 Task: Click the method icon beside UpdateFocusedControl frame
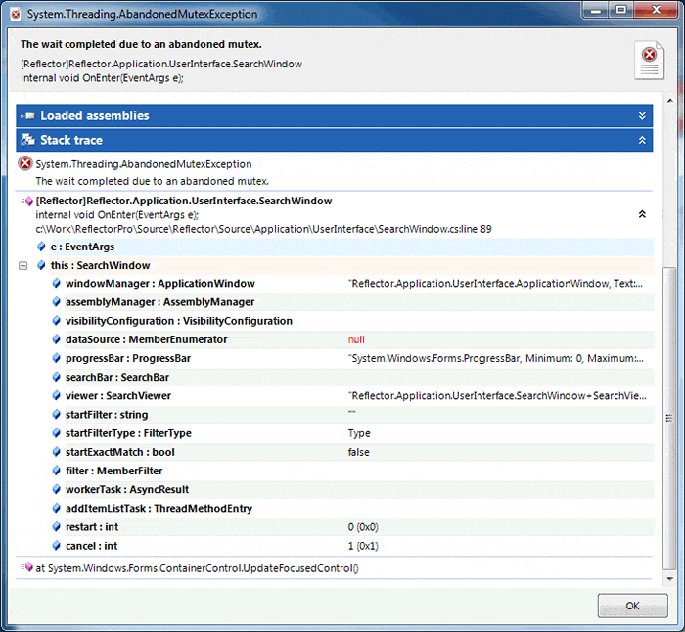[27, 568]
